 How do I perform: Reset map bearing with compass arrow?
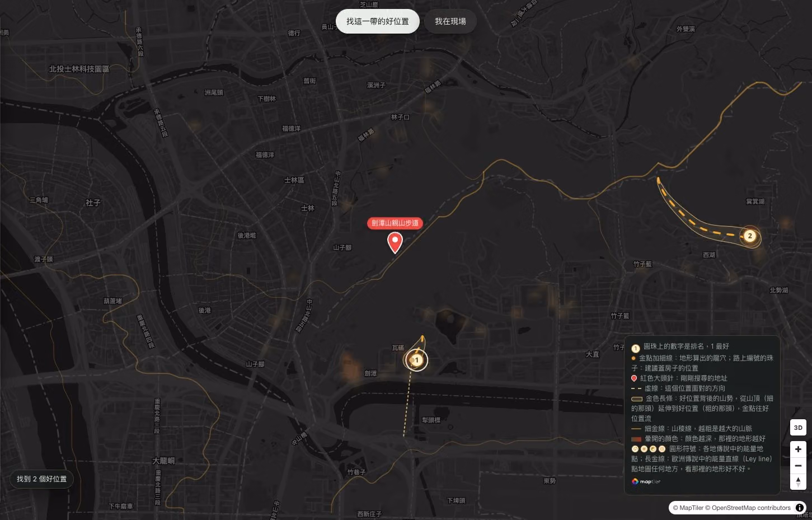(798, 482)
